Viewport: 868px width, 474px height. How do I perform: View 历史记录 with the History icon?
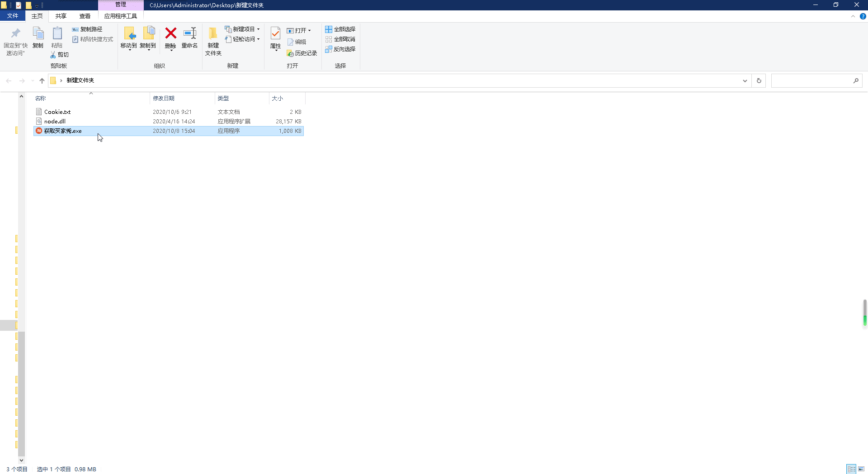point(302,53)
